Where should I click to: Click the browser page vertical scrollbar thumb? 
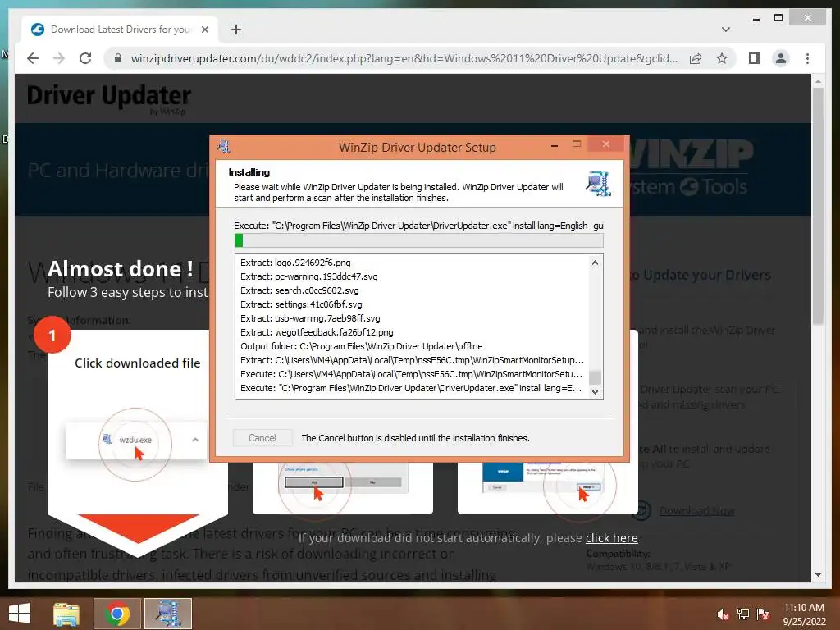click(818, 206)
